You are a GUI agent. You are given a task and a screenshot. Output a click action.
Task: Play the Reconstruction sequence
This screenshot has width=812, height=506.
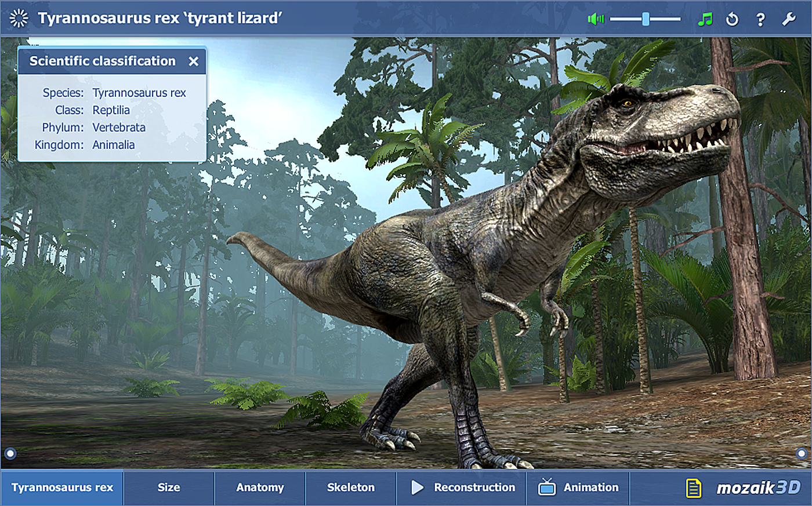[x=474, y=487]
